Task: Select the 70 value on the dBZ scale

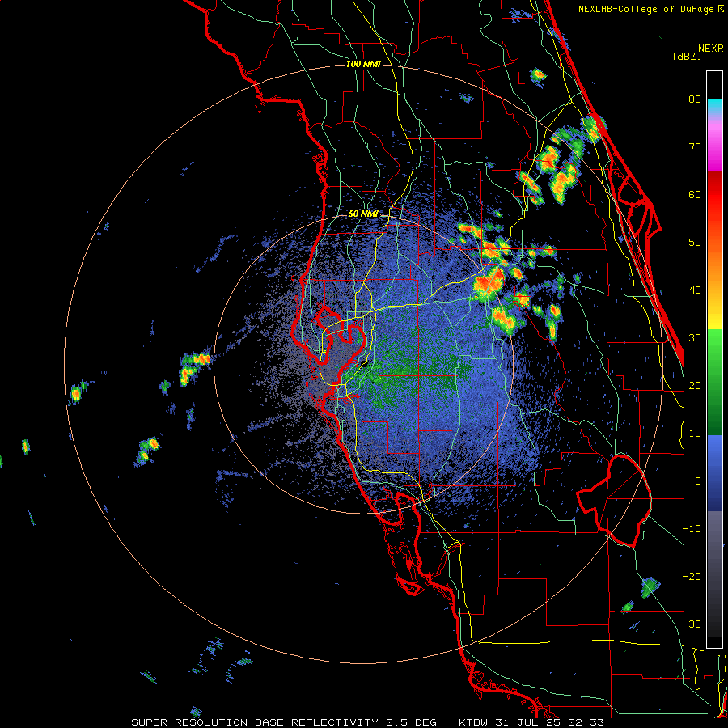Action: [695, 146]
